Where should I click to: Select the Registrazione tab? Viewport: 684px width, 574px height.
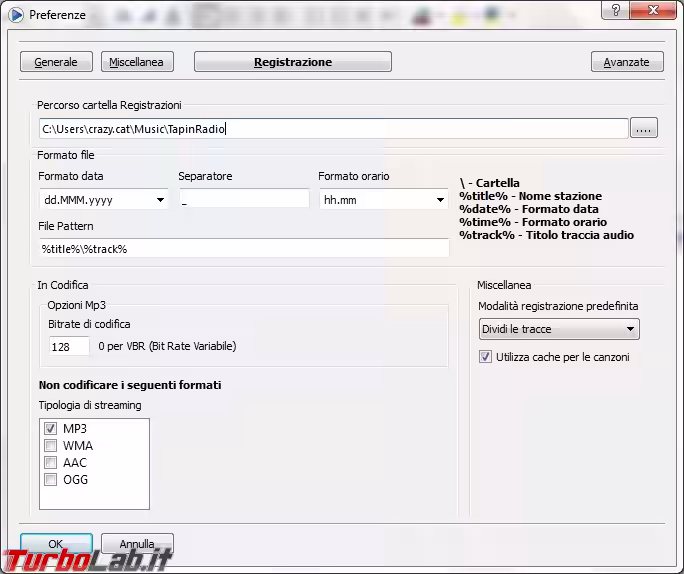click(x=292, y=62)
